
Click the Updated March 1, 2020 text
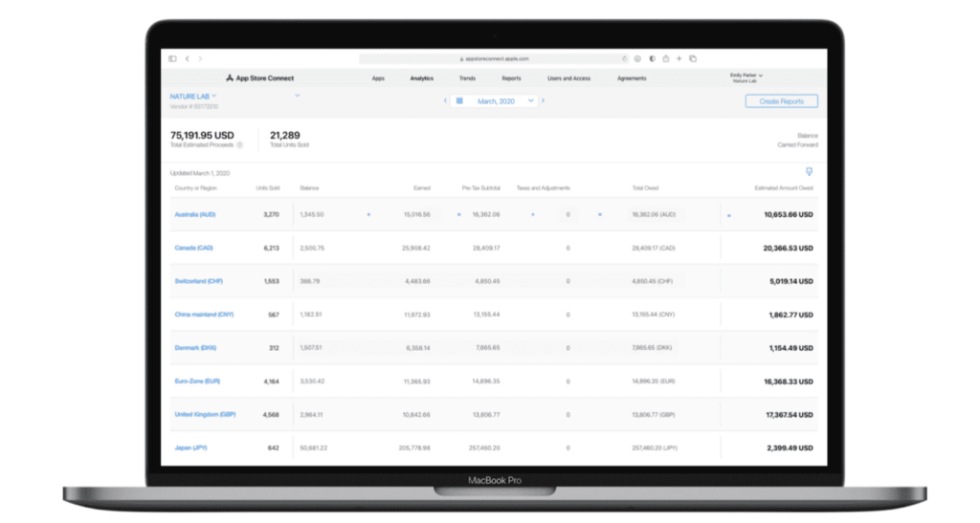(x=200, y=173)
